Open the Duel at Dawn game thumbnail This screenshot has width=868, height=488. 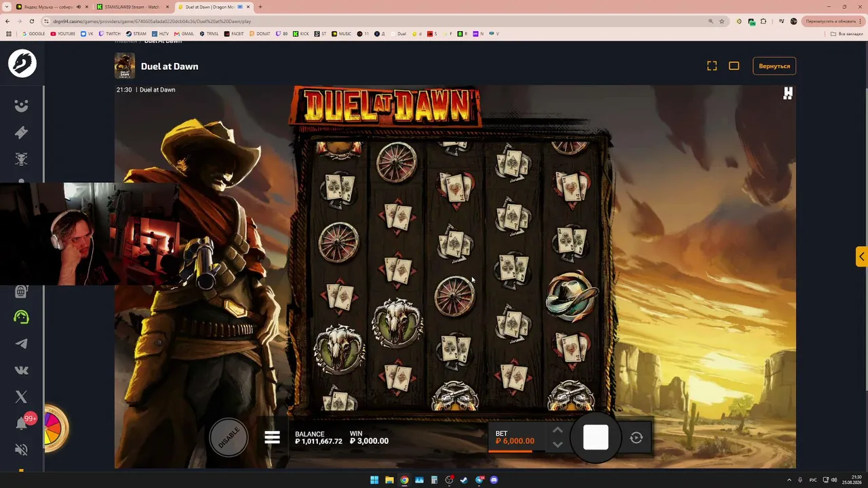[125, 66]
